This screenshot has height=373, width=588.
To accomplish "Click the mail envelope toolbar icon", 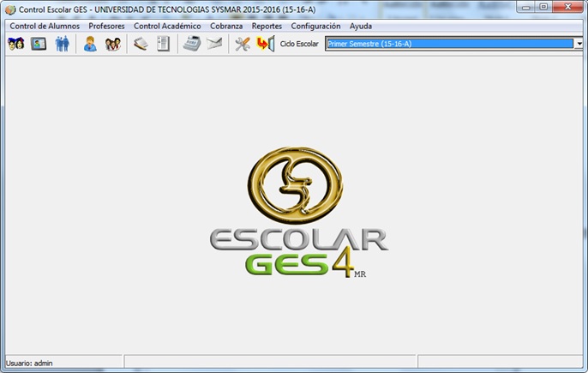I will pyautogui.click(x=213, y=44).
